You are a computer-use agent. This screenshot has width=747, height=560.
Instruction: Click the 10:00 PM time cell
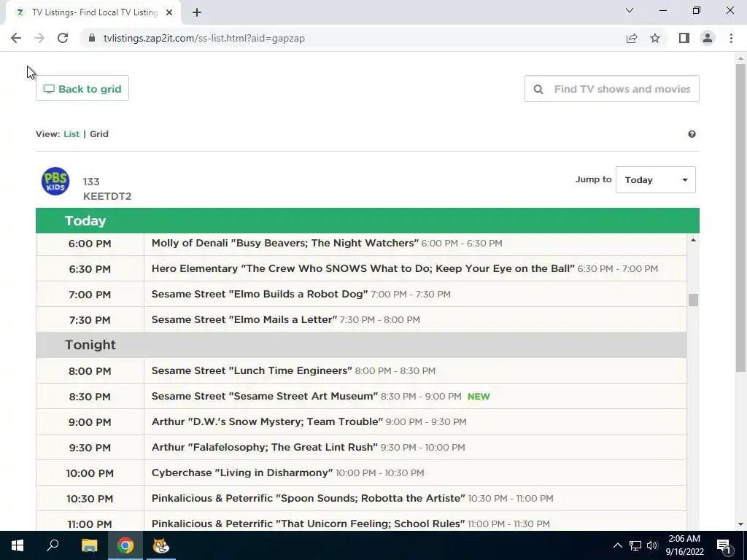90,473
